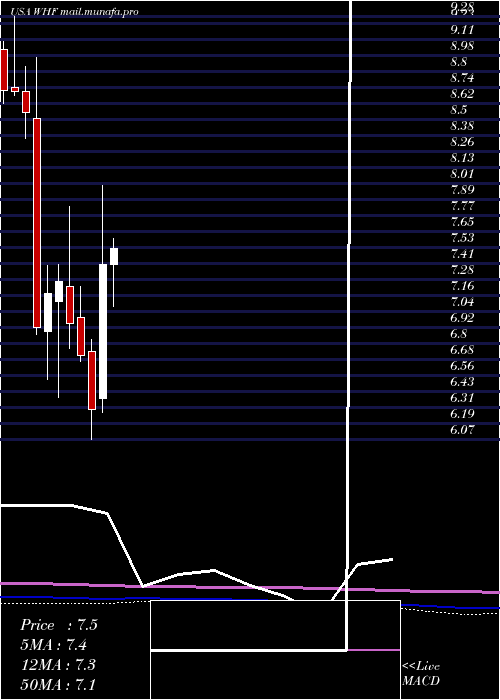Click the 6.19 price axis label
The height and width of the screenshot is (700, 500).
click(x=462, y=414)
